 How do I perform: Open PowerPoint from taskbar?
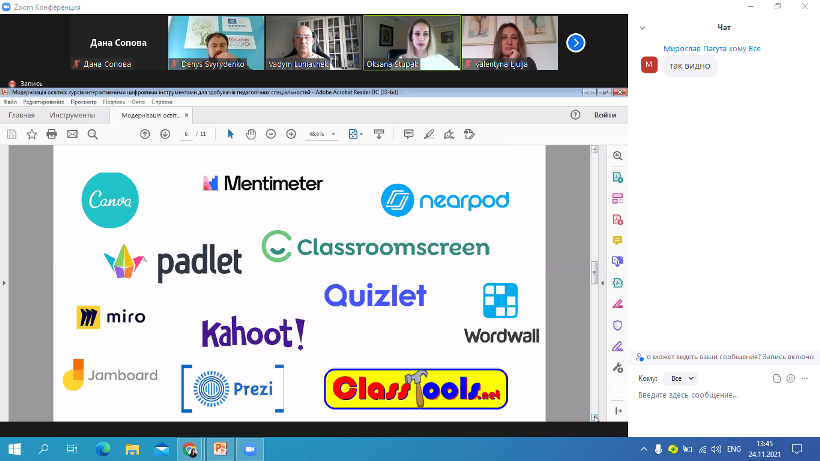[220, 449]
